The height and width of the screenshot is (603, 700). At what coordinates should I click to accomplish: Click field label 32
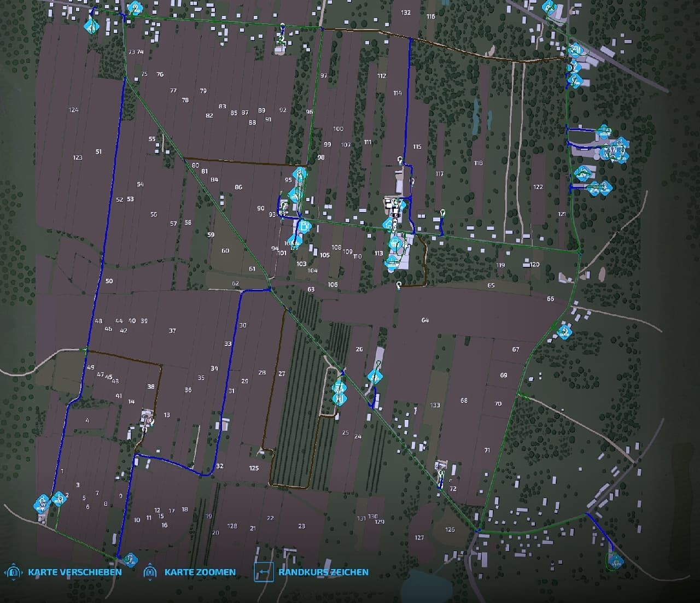(220, 466)
